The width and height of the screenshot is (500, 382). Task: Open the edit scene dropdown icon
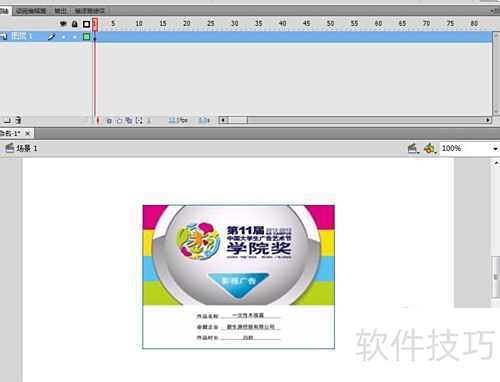(413, 149)
